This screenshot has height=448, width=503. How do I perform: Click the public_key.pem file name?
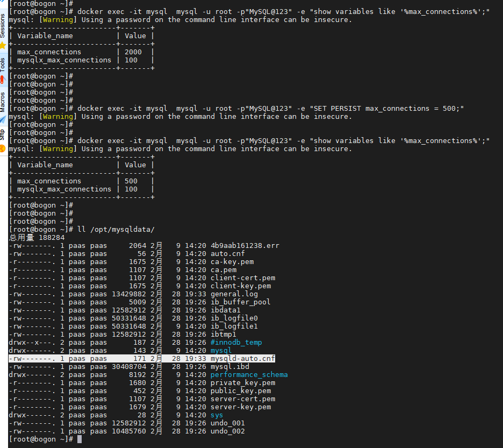(241, 391)
